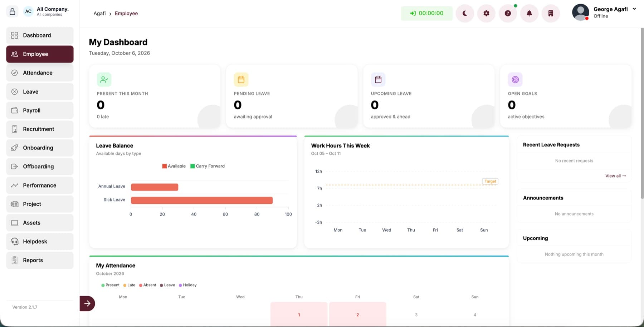Click the Reports document icon
644x327 pixels.
click(x=15, y=260)
